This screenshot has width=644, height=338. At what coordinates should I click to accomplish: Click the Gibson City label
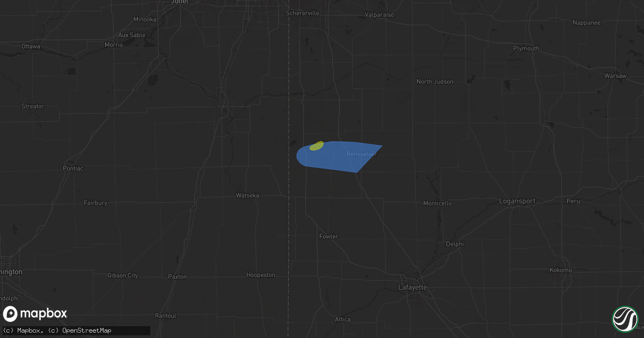[122, 275]
